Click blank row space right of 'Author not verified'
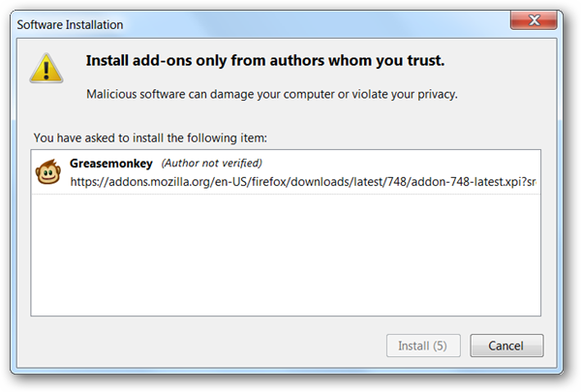 (407, 163)
